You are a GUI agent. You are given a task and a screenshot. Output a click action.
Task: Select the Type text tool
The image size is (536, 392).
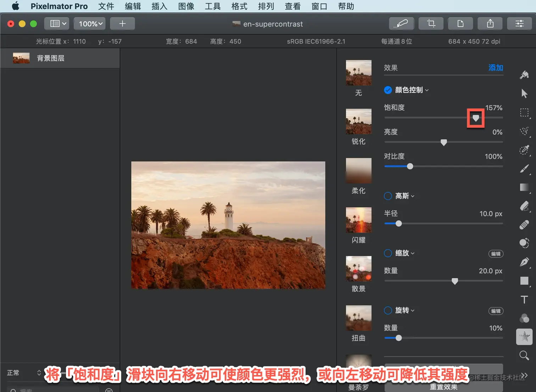coord(524,300)
